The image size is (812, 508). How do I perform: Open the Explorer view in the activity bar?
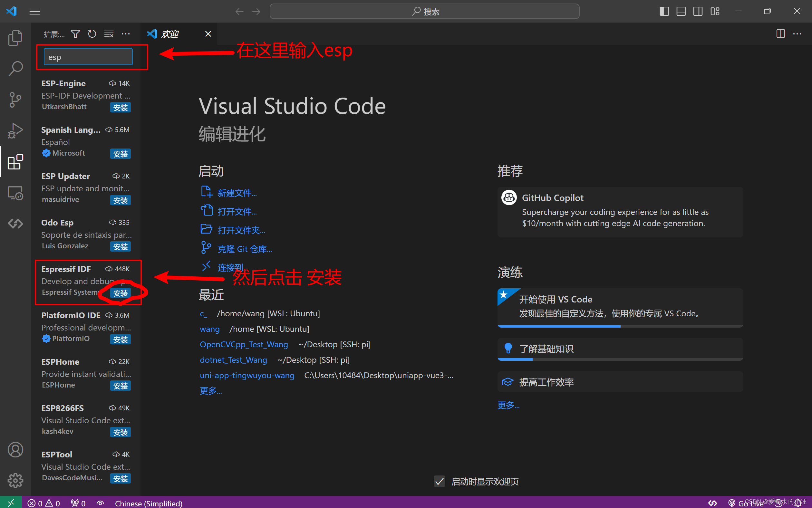tap(15, 38)
